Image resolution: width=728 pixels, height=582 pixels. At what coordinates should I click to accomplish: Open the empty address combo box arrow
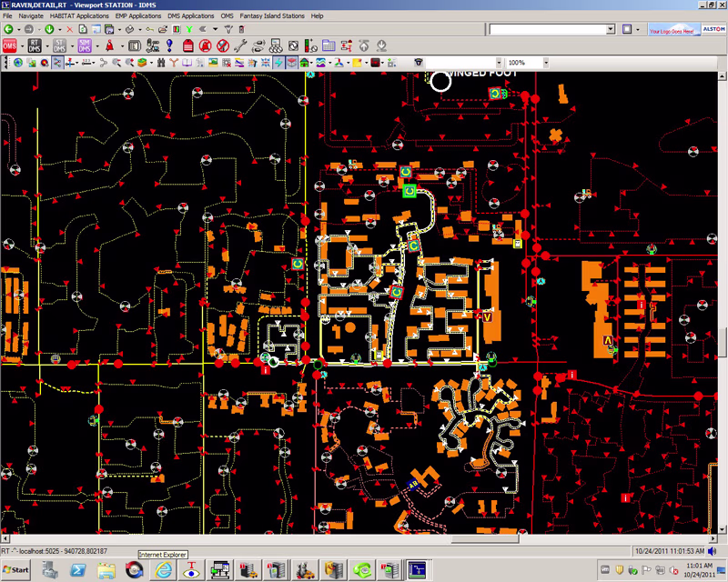pos(611,29)
